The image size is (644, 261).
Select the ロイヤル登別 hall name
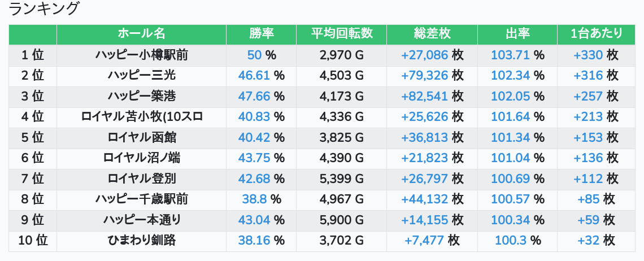141,179
